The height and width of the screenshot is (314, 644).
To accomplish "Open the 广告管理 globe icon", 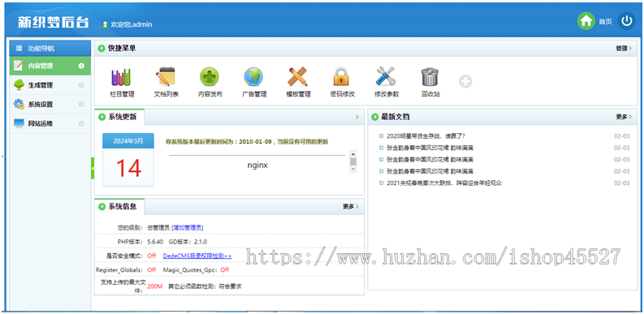I will (253, 77).
